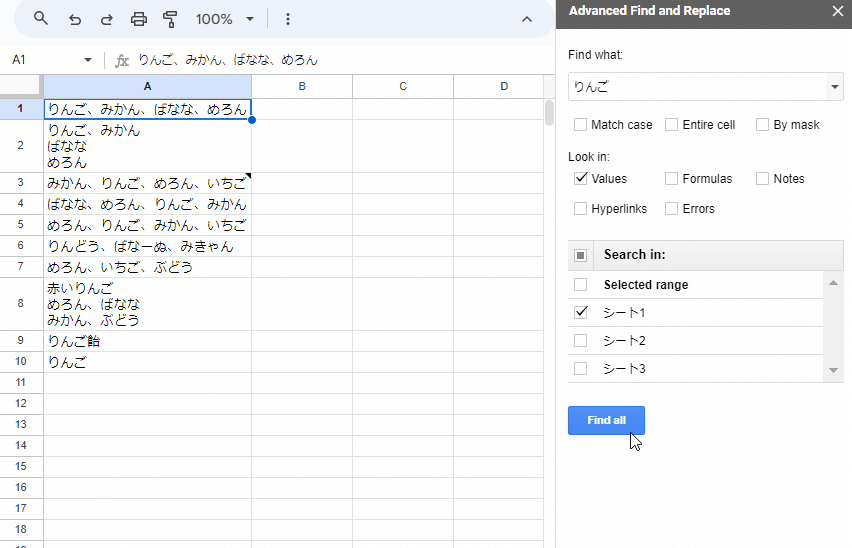Click cell A10 containing りんご
The image size is (852, 548).
pos(147,362)
